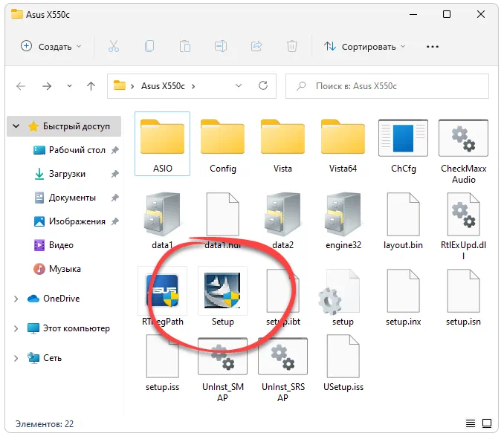The image size is (504, 439).
Task: Minimize the Asus X550c window
Action: coord(413,14)
